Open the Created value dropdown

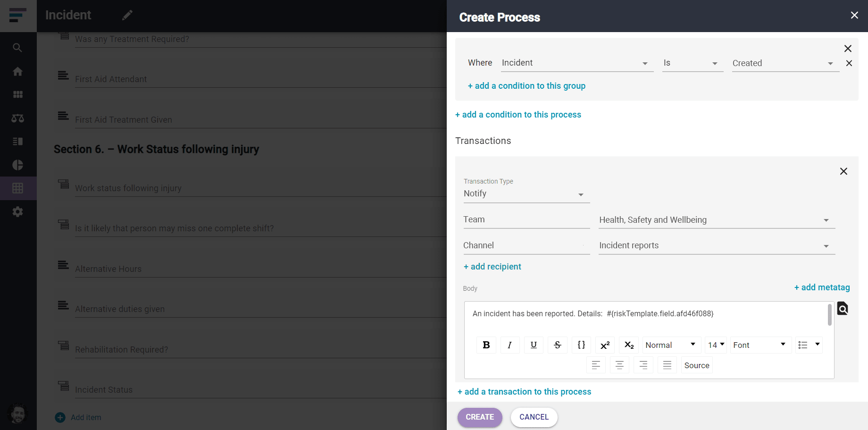coord(785,63)
